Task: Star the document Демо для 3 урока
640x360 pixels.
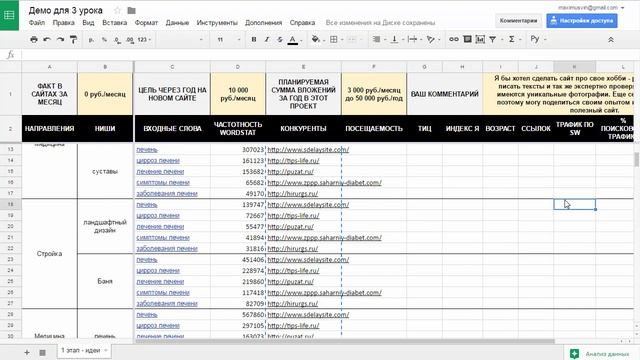Action: click(x=117, y=11)
